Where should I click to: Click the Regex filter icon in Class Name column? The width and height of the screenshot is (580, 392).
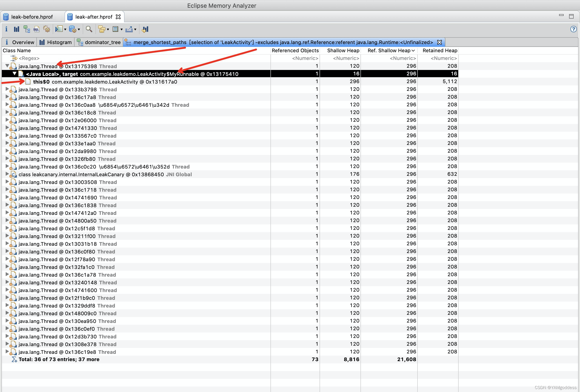pos(14,58)
